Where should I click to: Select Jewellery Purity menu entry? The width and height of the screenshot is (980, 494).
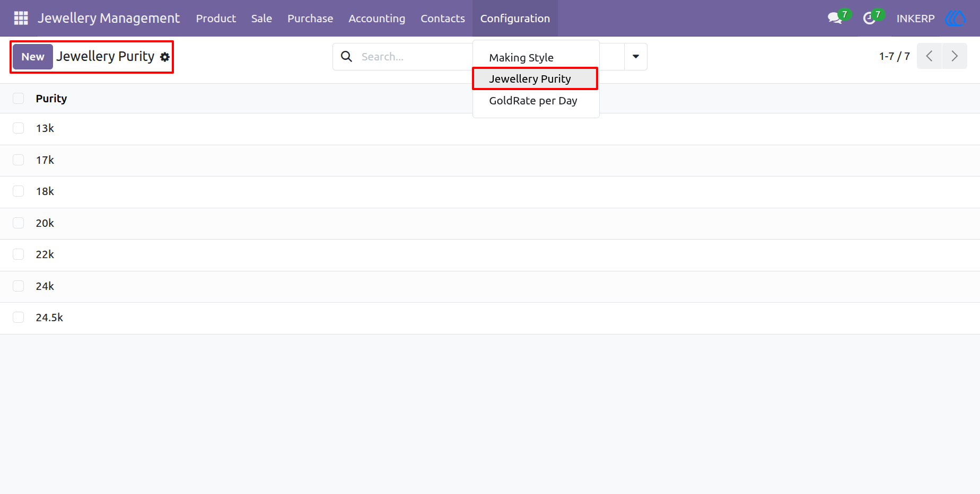[536, 79]
